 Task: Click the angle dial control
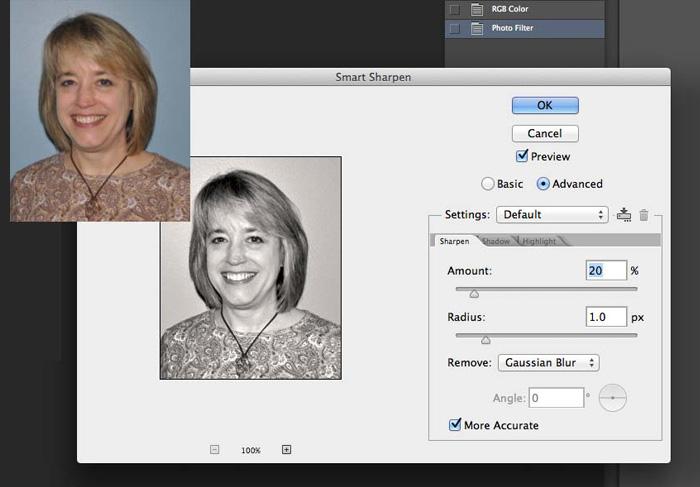pos(612,398)
